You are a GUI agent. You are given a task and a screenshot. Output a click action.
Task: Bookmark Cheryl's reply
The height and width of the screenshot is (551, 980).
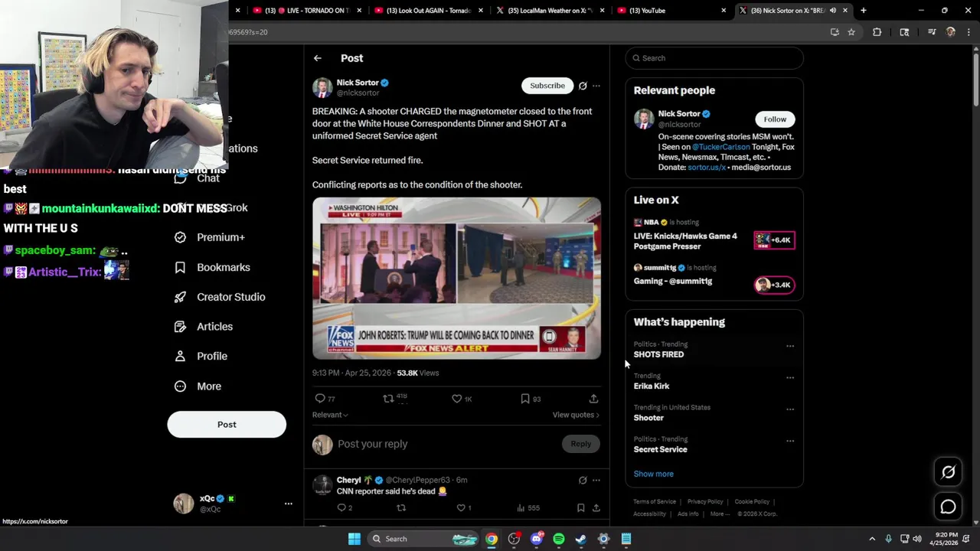pyautogui.click(x=580, y=507)
